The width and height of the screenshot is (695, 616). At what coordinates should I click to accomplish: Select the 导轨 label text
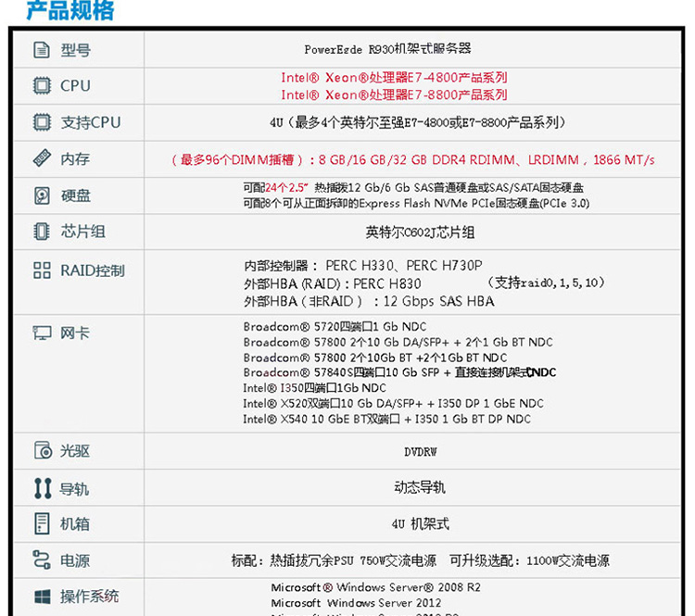(74, 489)
